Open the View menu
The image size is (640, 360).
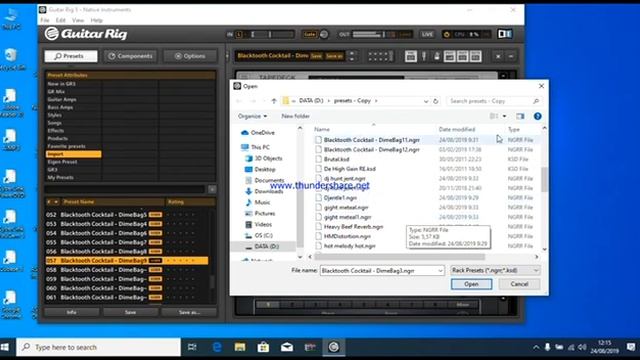tap(78, 20)
